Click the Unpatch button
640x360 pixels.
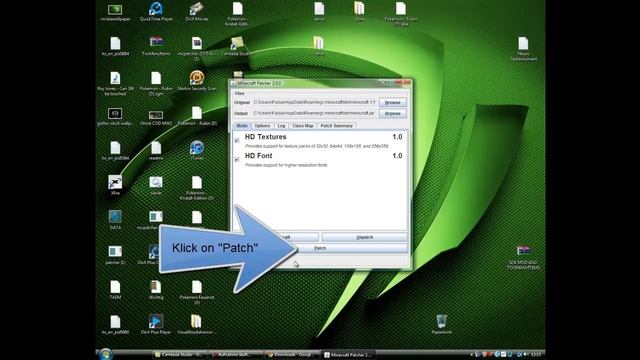point(364,237)
